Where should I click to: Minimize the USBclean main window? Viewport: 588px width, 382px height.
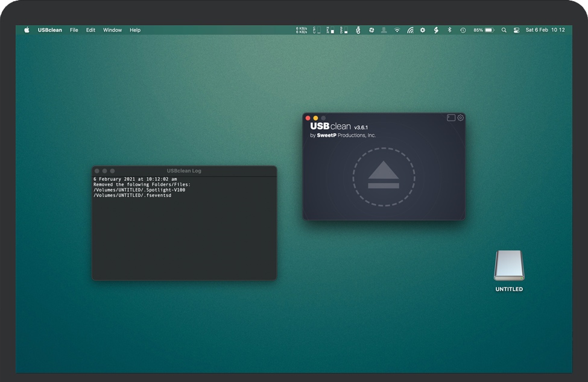point(315,118)
